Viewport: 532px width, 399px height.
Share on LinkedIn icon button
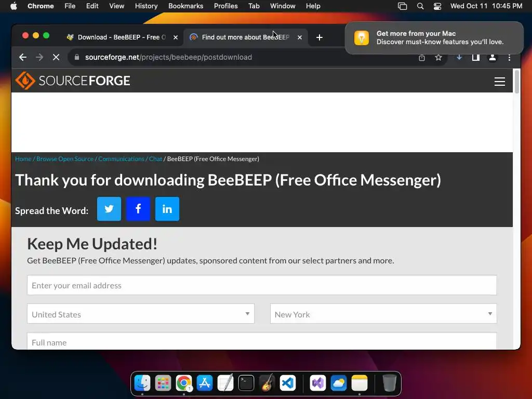click(167, 209)
